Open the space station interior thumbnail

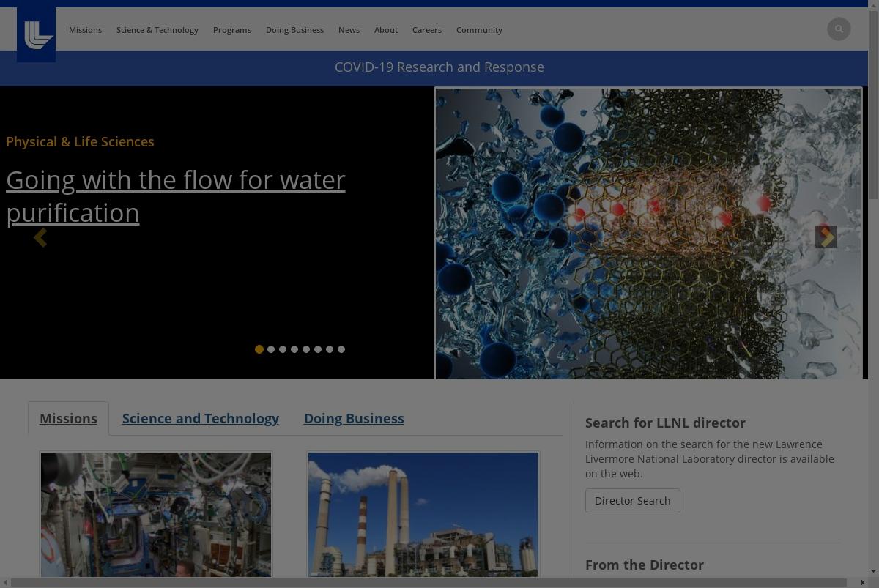click(x=156, y=514)
